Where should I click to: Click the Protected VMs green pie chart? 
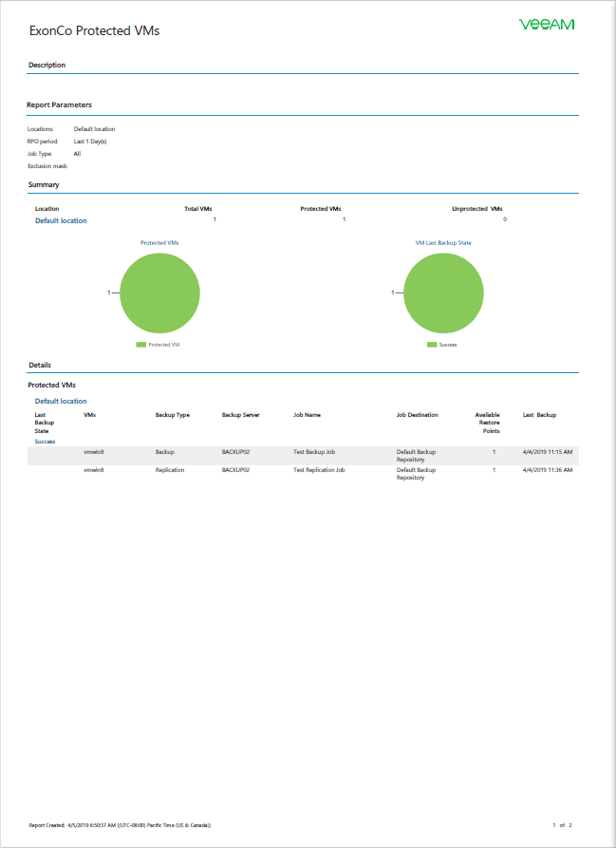[x=160, y=293]
